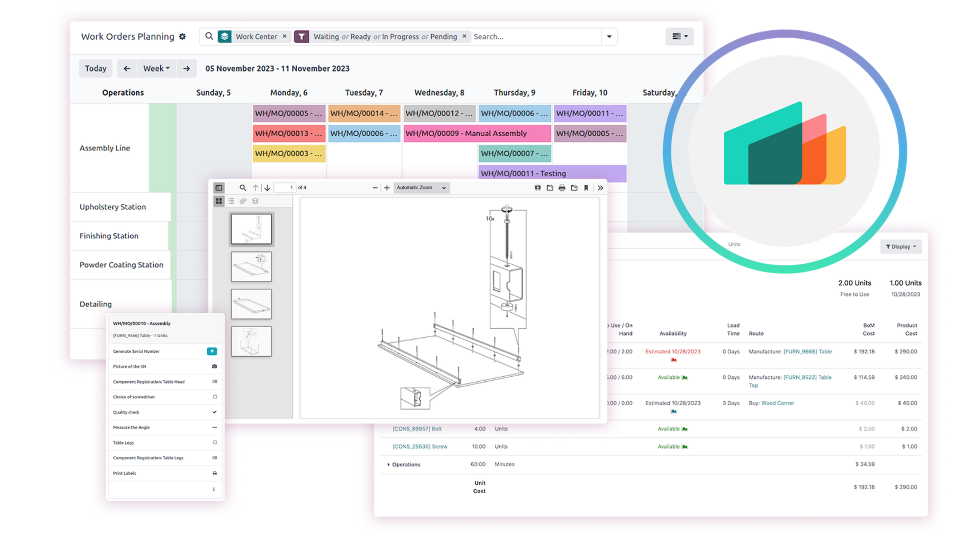Image resolution: width=980 pixels, height=538 pixels.
Task: Open the Week range dropdown
Action: tap(156, 68)
